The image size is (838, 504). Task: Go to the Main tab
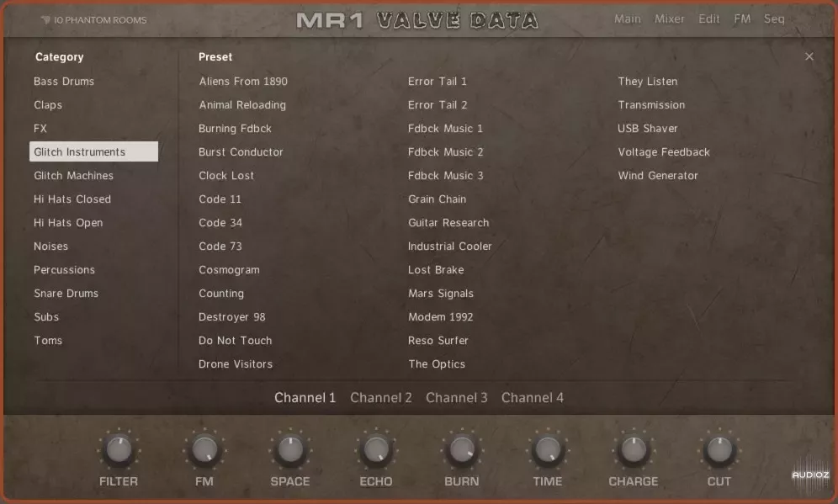(x=628, y=19)
